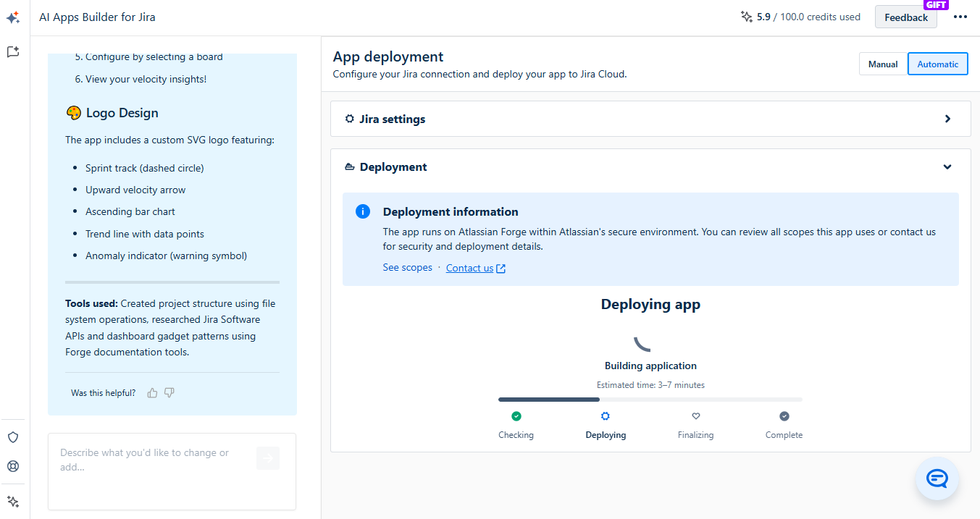Click the sparkle logo icon at top-left
This screenshot has height=519, width=980.
tap(13, 17)
